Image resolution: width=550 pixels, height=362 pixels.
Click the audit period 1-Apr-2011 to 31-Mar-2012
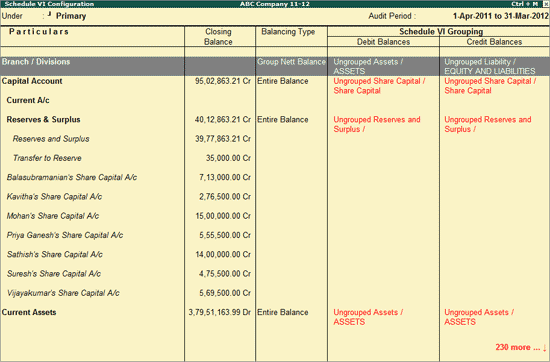click(x=501, y=16)
